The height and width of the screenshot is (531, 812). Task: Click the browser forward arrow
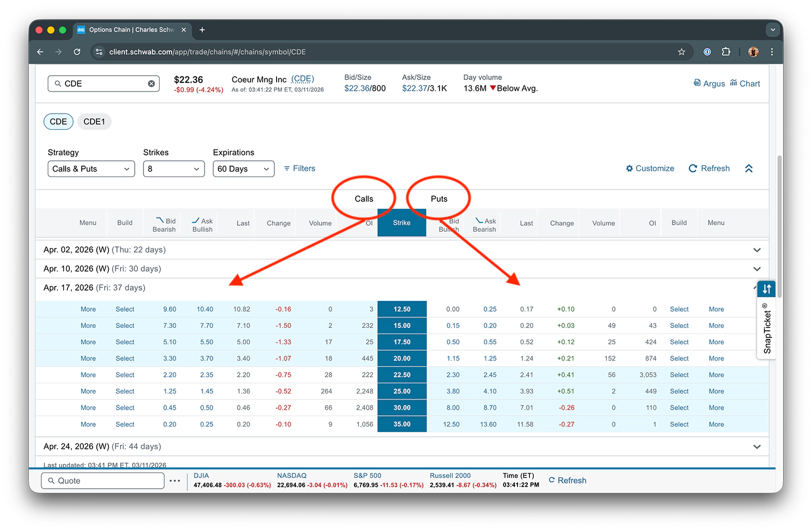58,52
